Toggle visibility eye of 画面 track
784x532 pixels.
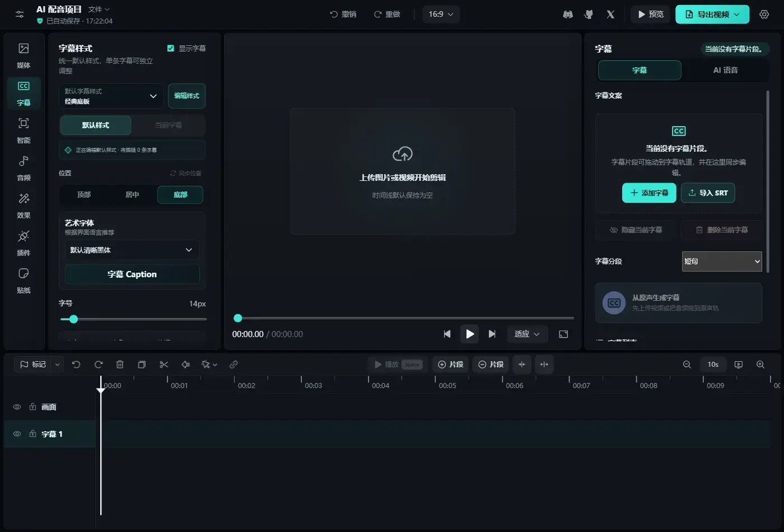[x=17, y=407]
